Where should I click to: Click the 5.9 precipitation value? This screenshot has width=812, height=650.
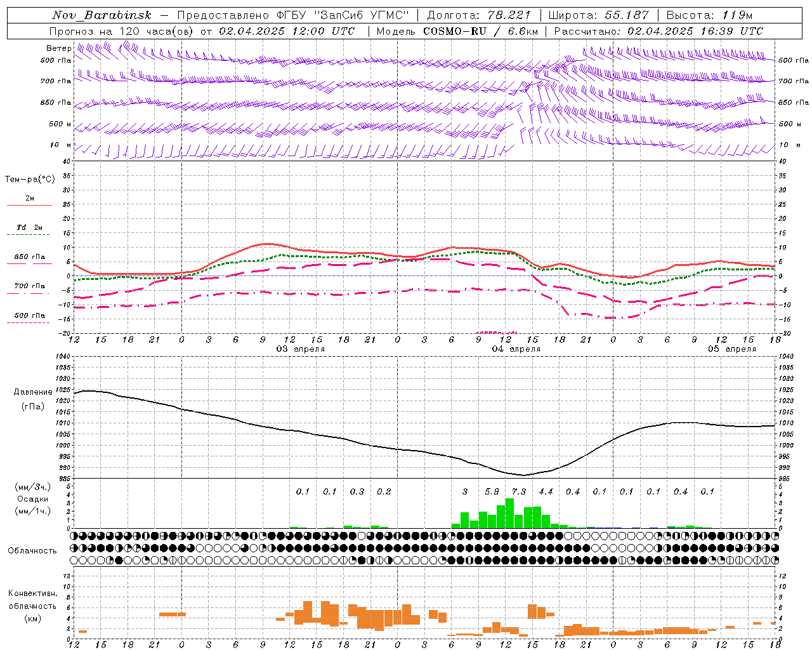[x=492, y=492]
